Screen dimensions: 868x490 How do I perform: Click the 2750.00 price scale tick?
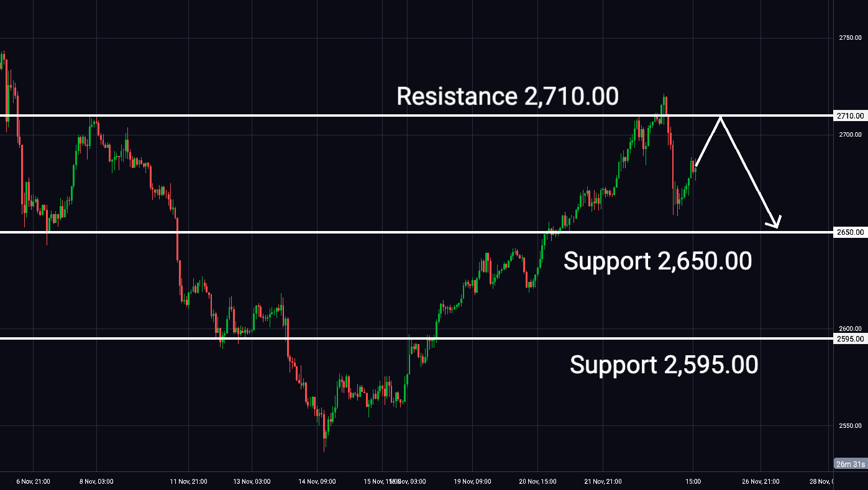pos(850,38)
